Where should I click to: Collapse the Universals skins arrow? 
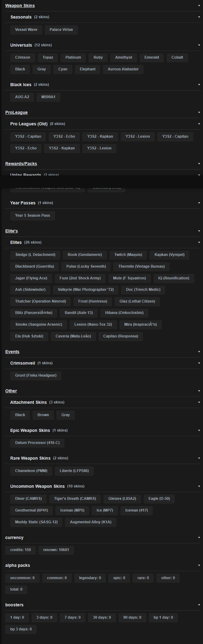click(199, 45)
